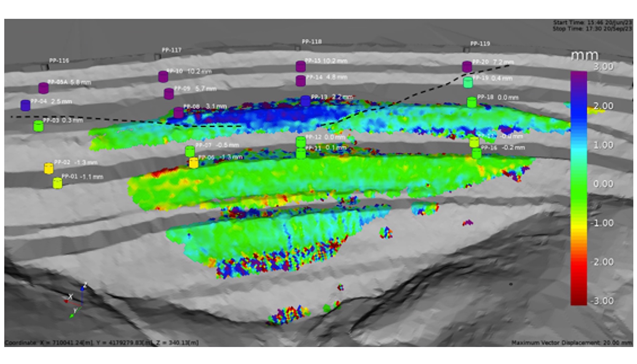
Task: Click the 0.00 scale label
Action: click(x=603, y=184)
